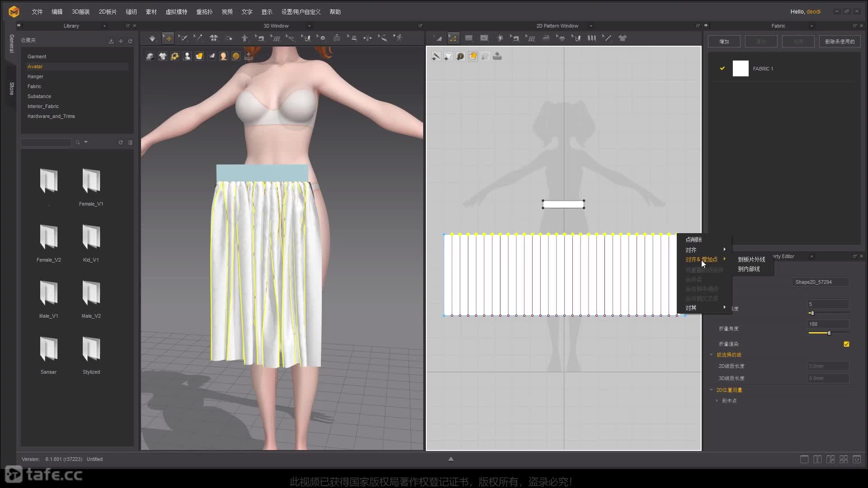868x488 pixels.
Task: Select the pleats fold tool in 2D toolbar
Action: coord(592,38)
